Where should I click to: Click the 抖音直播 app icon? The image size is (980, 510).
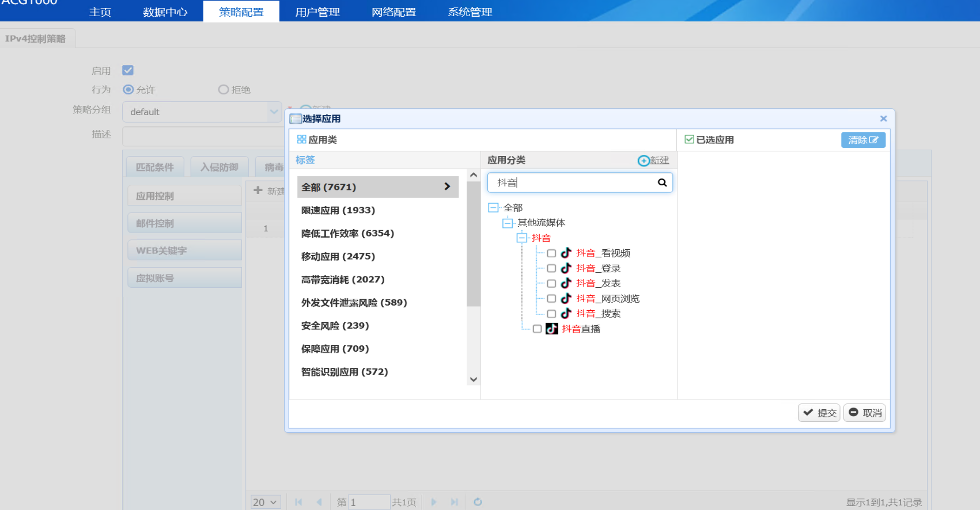click(552, 328)
